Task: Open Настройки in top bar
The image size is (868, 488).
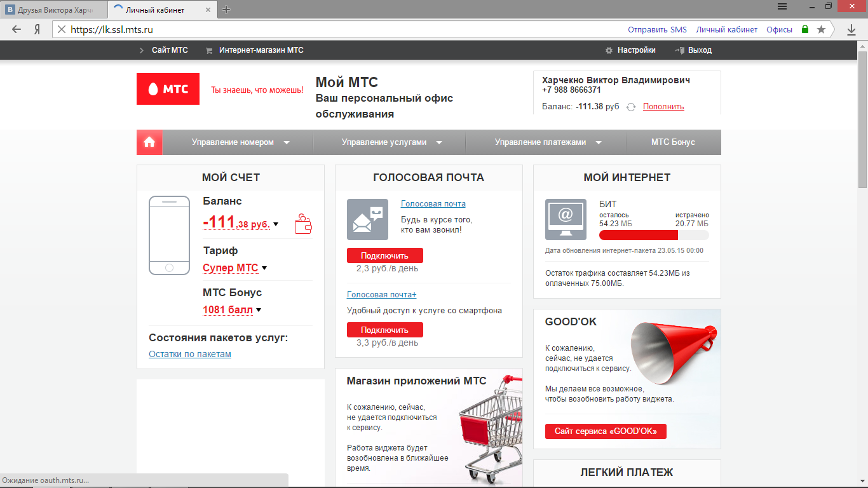Action: pyautogui.click(x=636, y=50)
